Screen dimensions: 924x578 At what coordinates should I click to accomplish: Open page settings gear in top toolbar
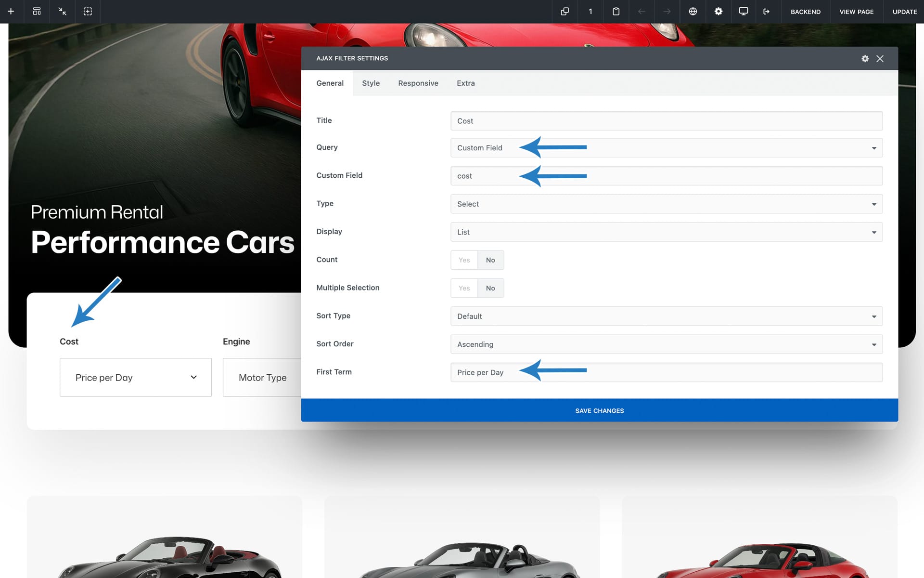[719, 12]
